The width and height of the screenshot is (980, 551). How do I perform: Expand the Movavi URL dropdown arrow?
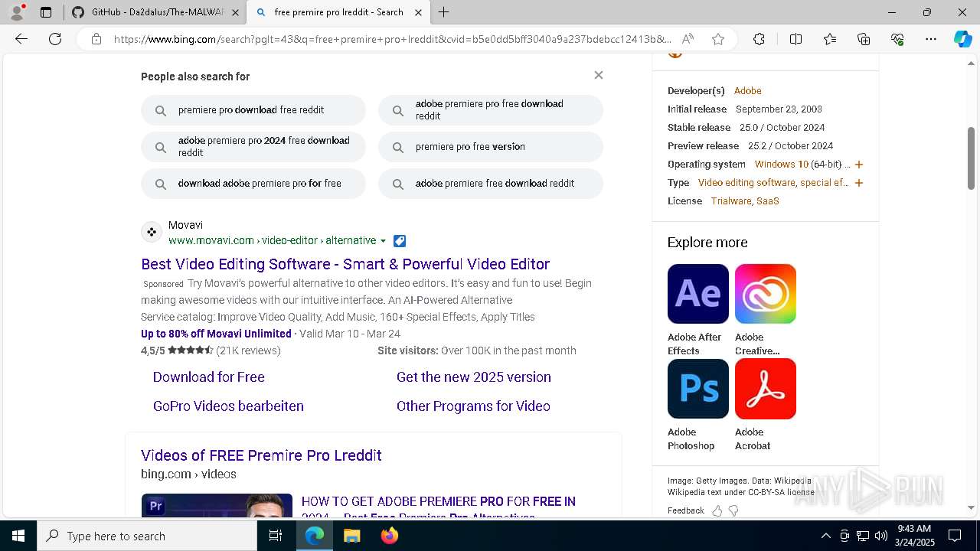click(x=384, y=241)
